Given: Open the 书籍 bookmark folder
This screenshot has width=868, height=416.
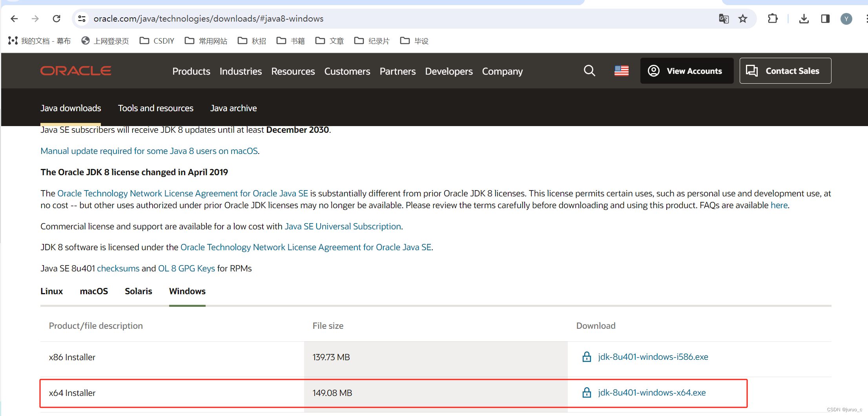Looking at the screenshot, I should [x=291, y=41].
